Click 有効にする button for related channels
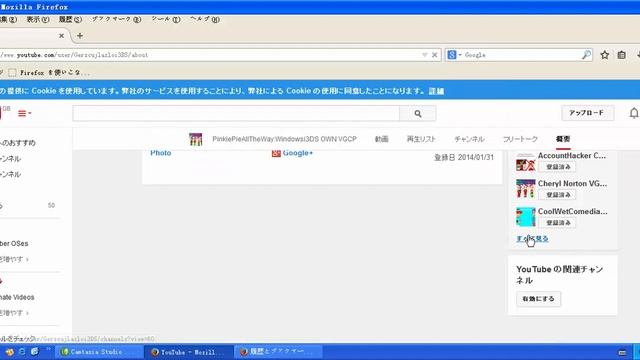The image size is (640, 360). [x=538, y=299]
